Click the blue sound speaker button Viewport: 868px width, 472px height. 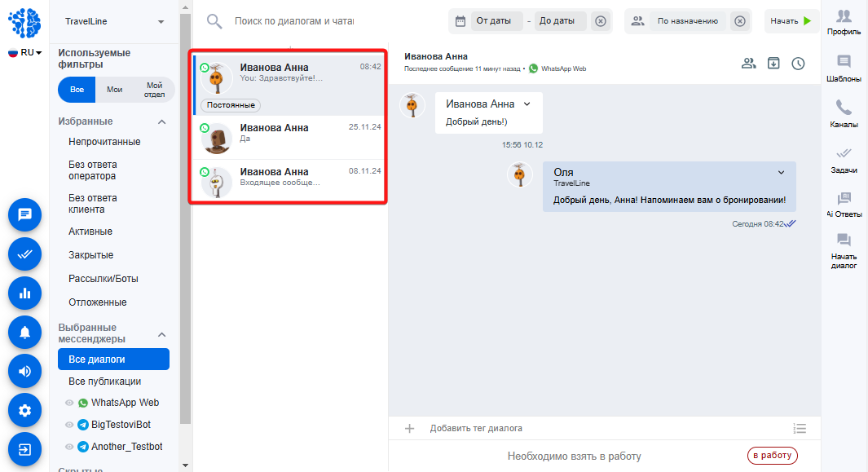25,371
